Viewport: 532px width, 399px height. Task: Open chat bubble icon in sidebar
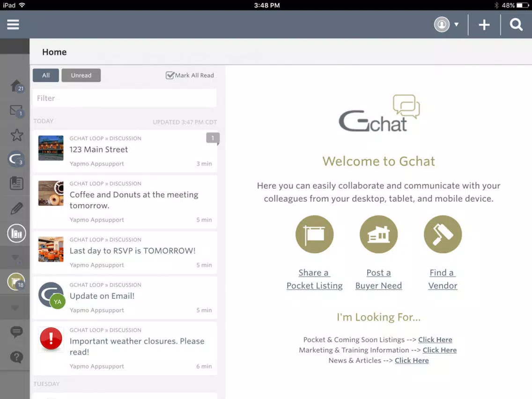click(16, 332)
